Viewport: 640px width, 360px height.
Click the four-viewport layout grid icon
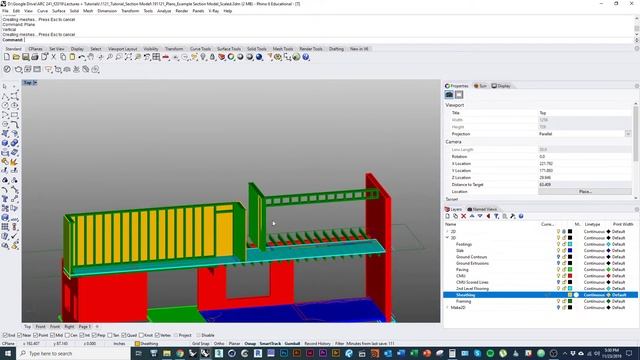tap(156, 57)
